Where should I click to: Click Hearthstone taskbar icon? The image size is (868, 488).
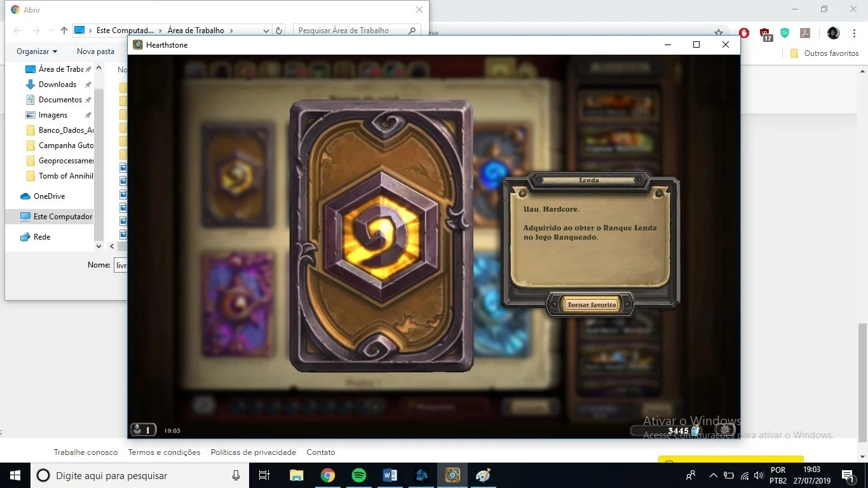[452, 475]
